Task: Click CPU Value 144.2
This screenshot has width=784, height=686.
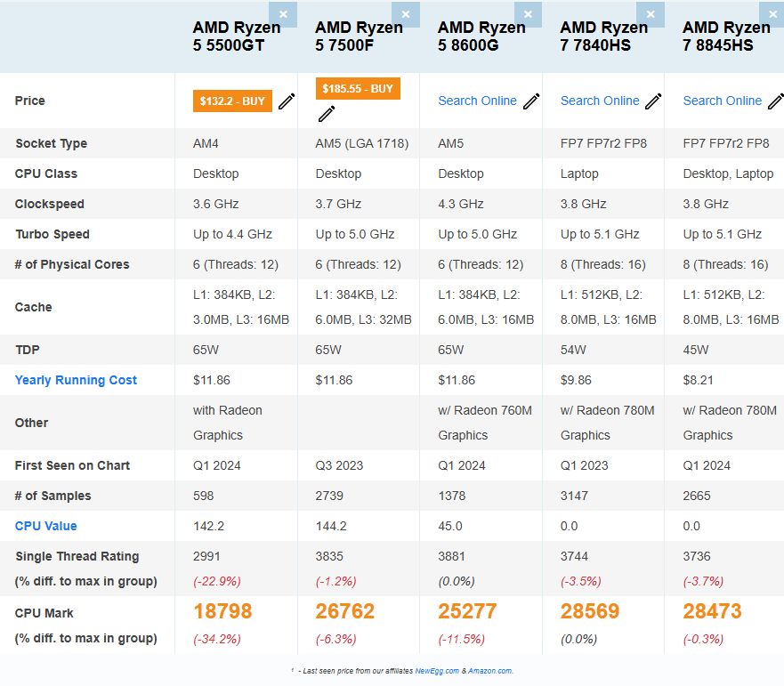Action: pos(331,526)
